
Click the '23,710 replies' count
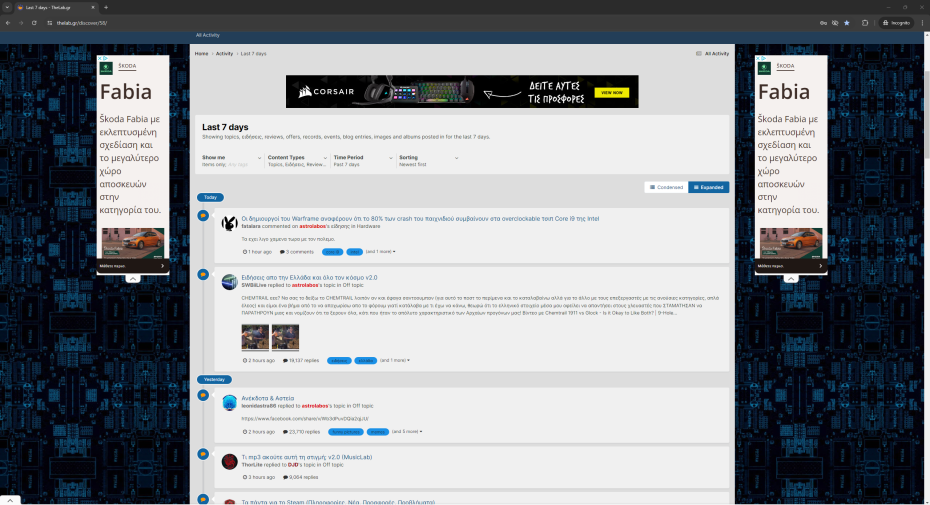(x=301, y=431)
